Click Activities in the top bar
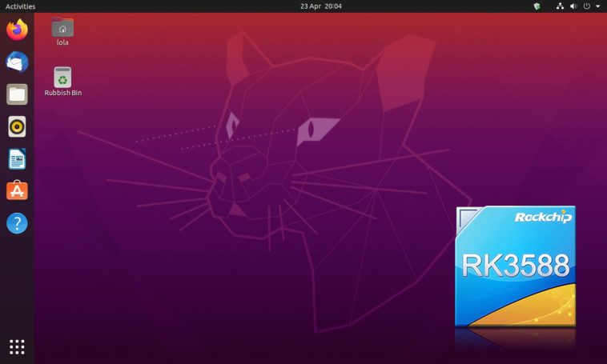The image size is (607, 364). point(20,6)
